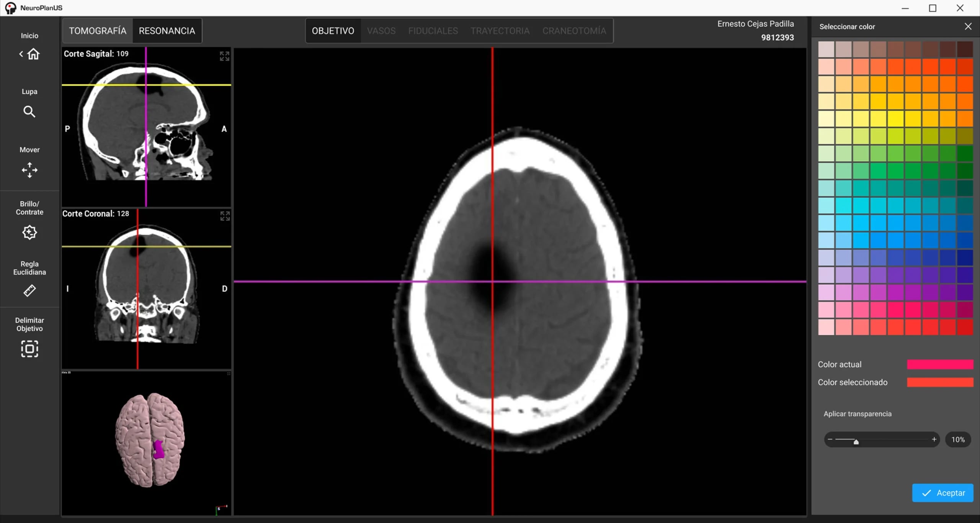Activate the Delimitar Objetivo tool
This screenshot has width=980, height=523.
[x=29, y=349]
